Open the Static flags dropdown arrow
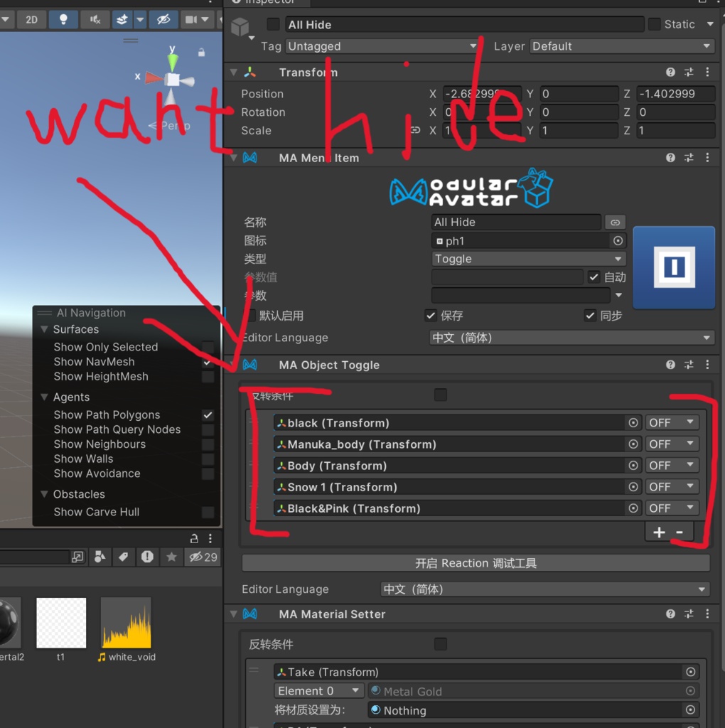This screenshot has width=725, height=728. pyautogui.click(x=710, y=23)
